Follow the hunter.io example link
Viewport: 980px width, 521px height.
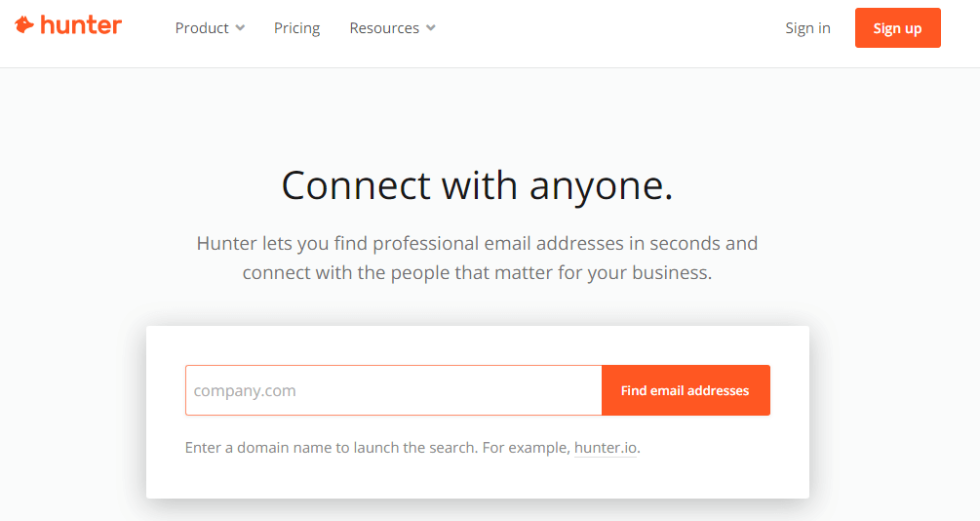point(605,448)
